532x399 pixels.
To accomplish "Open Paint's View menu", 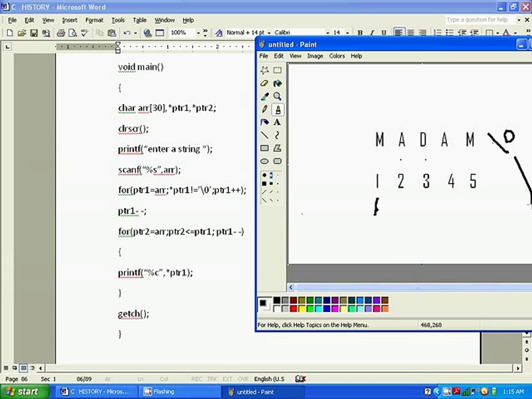I will [x=295, y=56].
